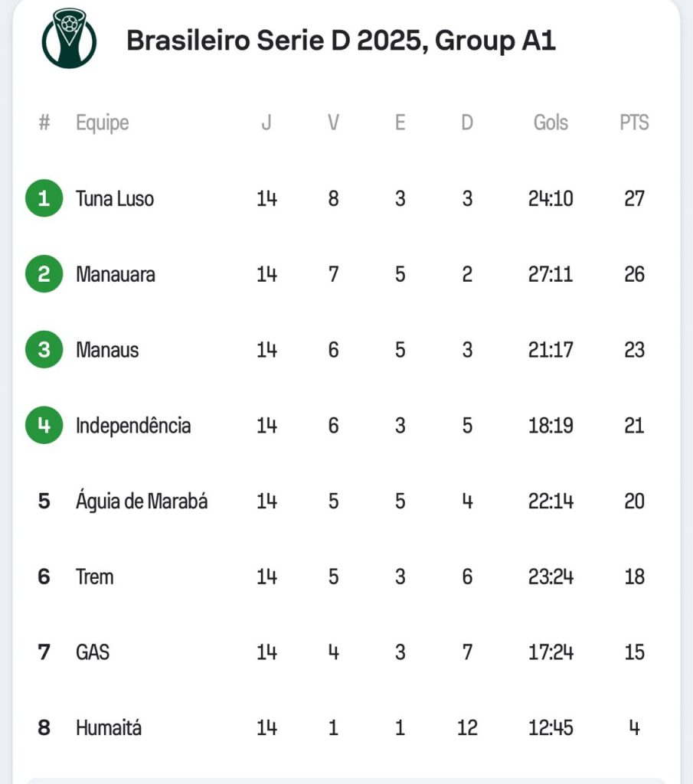Click the Brasileiro Serie D 2025 title

[x=341, y=41]
